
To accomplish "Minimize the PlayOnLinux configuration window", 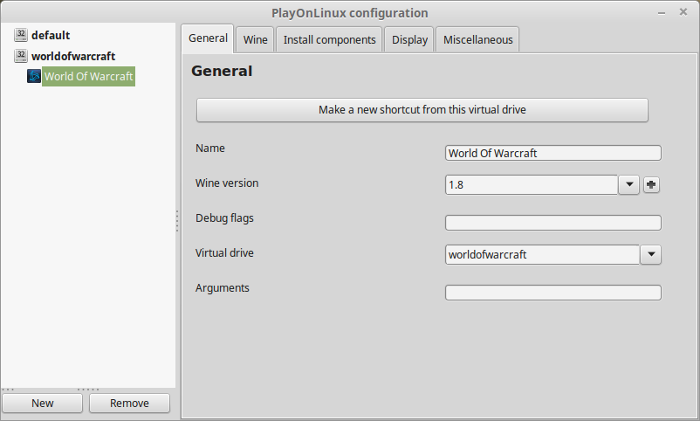I will pyautogui.click(x=662, y=13).
